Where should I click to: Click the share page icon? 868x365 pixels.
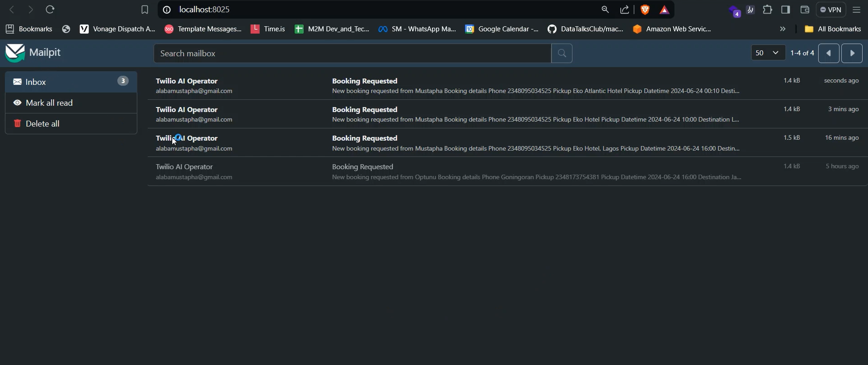pyautogui.click(x=625, y=10)
